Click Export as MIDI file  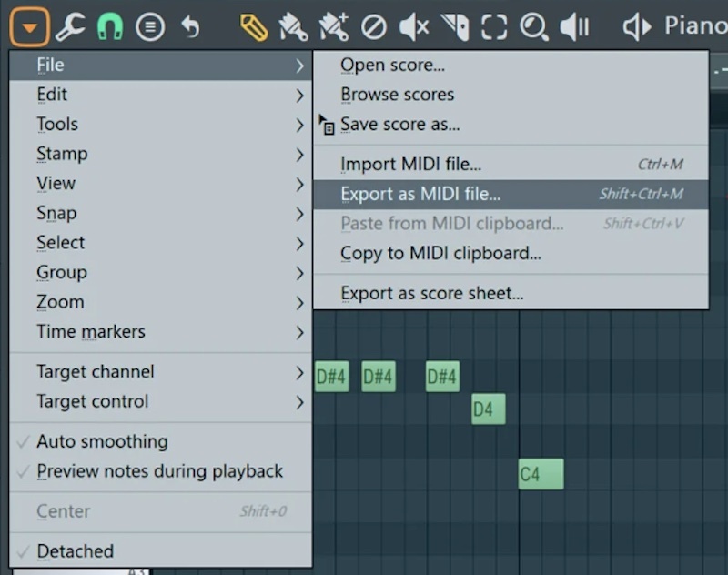point(420,194)
